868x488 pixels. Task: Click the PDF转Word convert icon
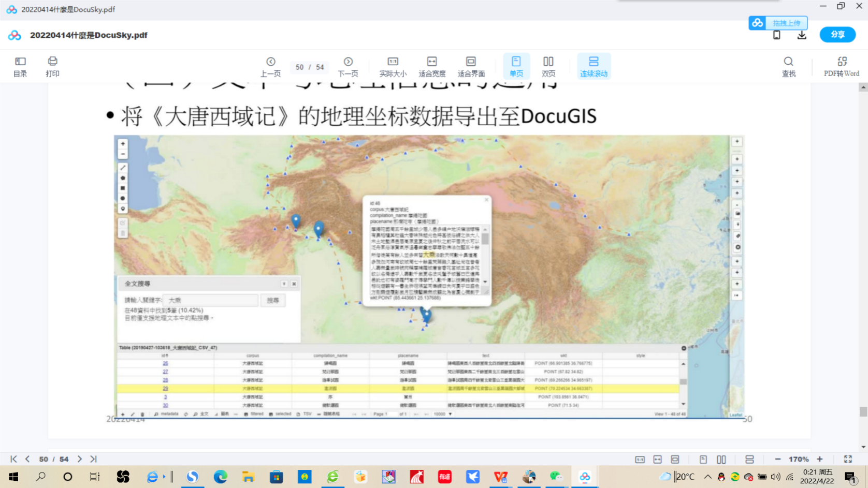tap(841, 67)
